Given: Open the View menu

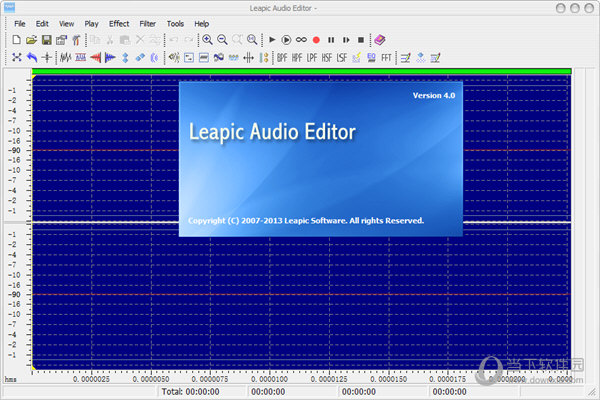Looking at the screenshot, I should pyautogui.click(x=66, y=24).
